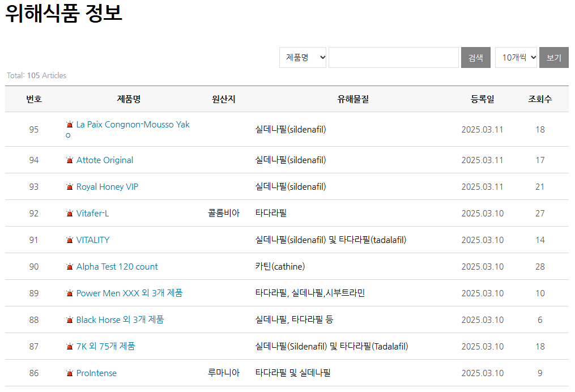Click the siren icon next to ProIntense
575x392 pixels.
coord(69,373)
